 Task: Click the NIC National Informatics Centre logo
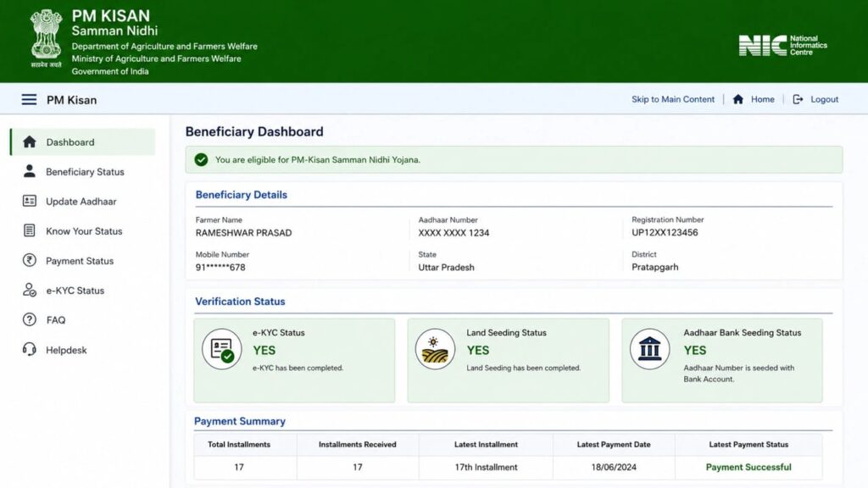[782, 46]
